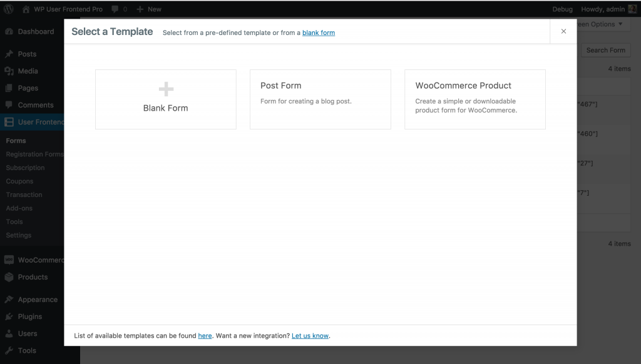Image resolution: width=641 pixels, height=364 pixels.
Task: Click the upper 4 items count
Action: [619, 69]
